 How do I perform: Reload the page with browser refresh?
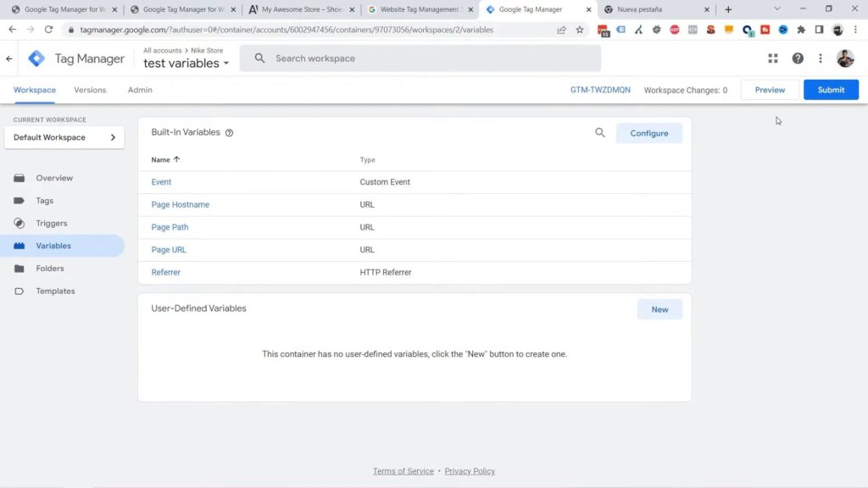(48, 30)
